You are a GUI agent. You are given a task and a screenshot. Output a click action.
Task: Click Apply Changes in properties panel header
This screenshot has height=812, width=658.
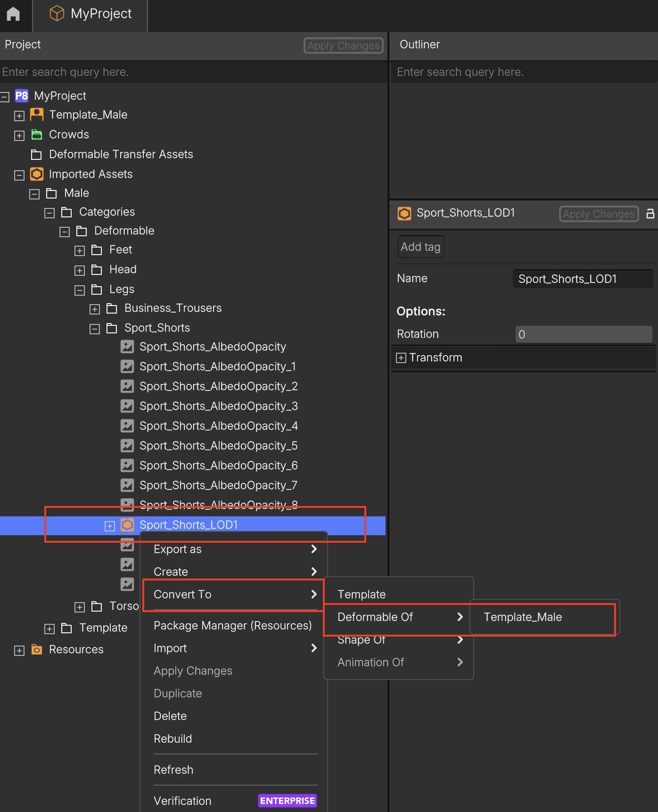[599, 214]
